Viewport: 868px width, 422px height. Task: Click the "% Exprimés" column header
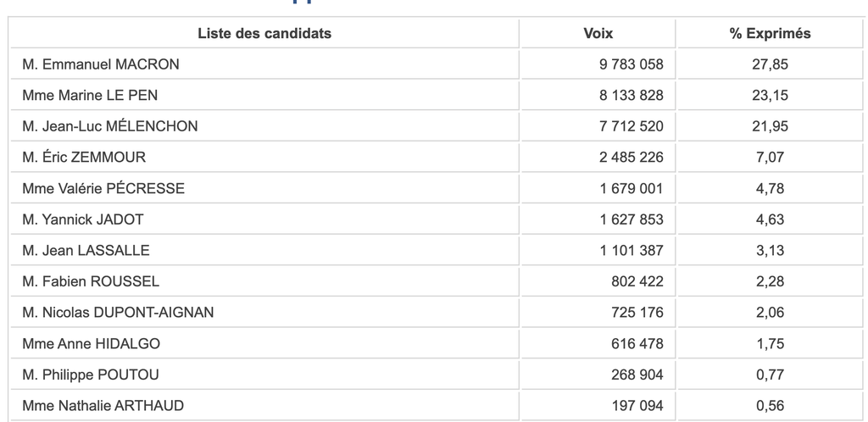(x=770, y=33)
